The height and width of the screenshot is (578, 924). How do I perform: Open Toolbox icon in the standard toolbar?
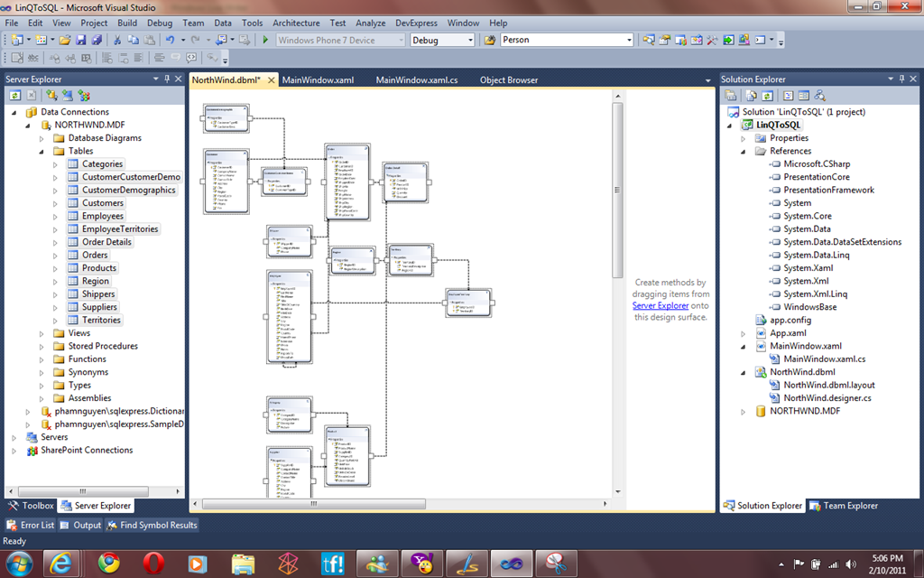[712, 40]
